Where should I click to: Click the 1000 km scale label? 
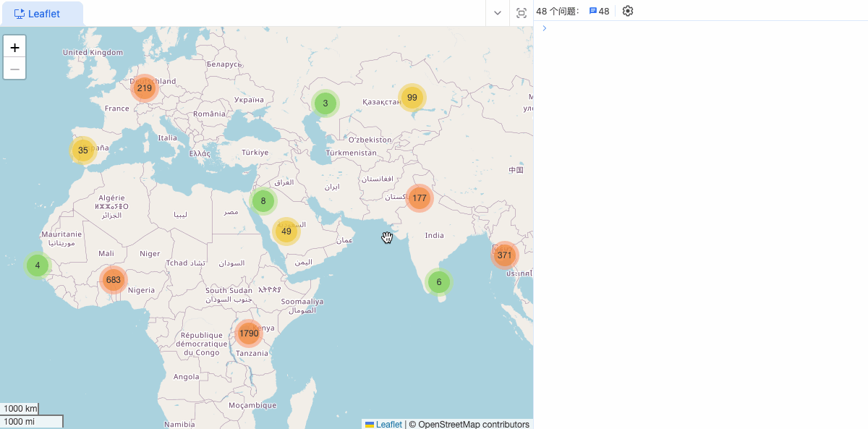tap(19, 409)
